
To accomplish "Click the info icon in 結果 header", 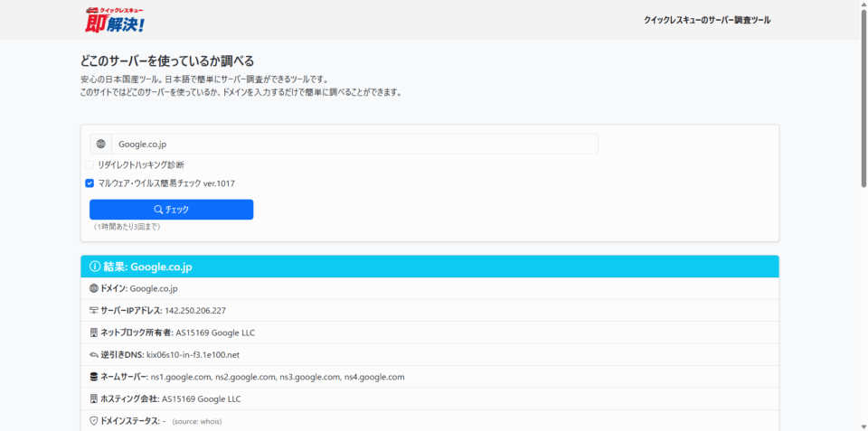I will coord(94,267).
